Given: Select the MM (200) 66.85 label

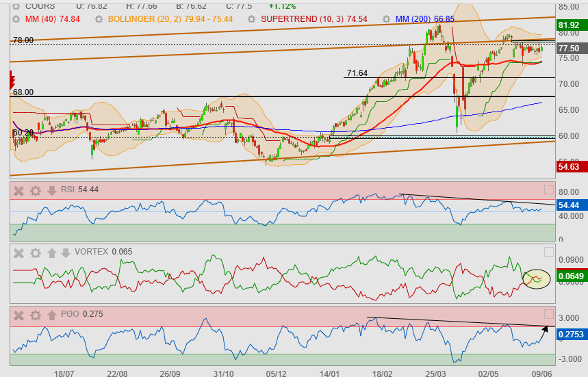Looking at the screenshot, I should (x=425, y=19).
